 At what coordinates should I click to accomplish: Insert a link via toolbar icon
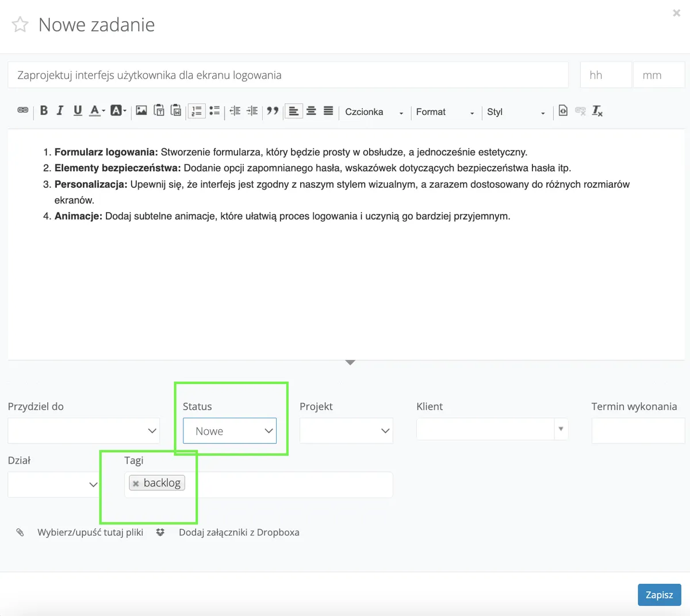[x=23, y=110]
